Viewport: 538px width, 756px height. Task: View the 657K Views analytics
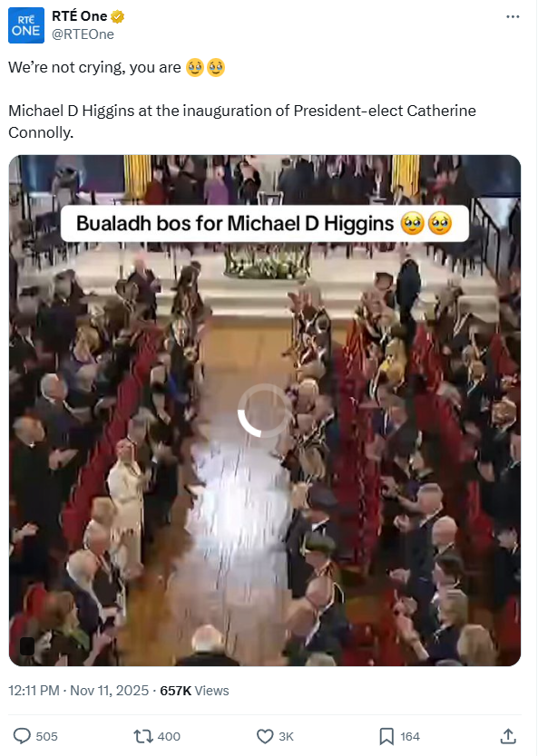pyautogui.click(x=194, y=691)
